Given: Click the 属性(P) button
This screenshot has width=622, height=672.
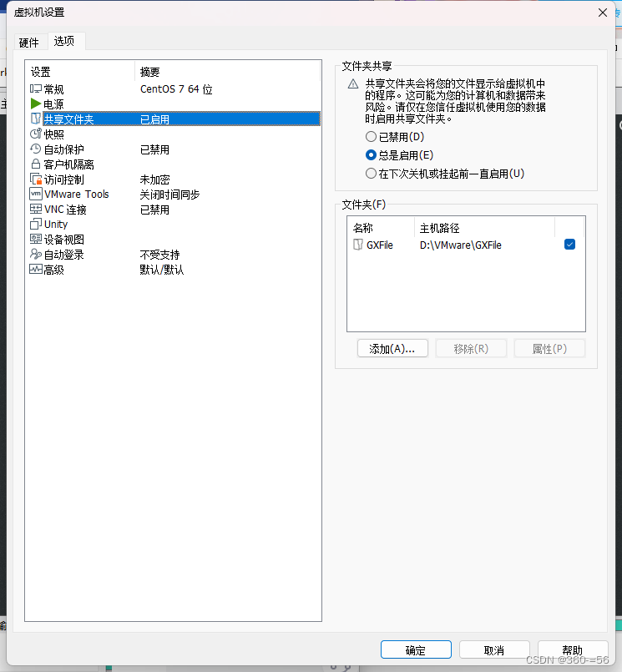Looking at the screenshot, I should pos(549,348).
